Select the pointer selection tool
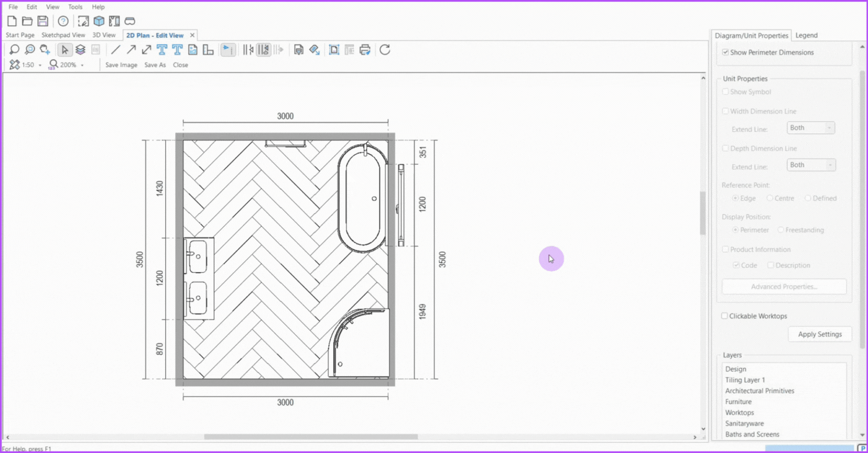The height and width of the screenshot is (453, 868). tap(64, 50)
